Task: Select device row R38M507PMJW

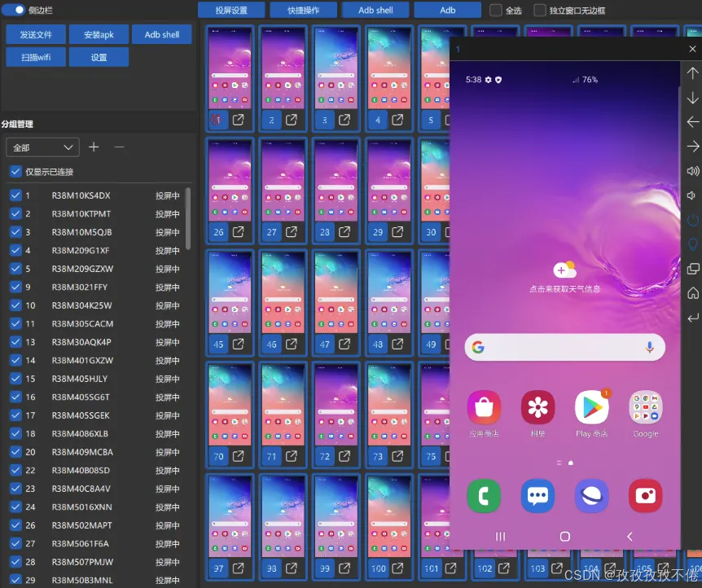Action: (95, 562)
